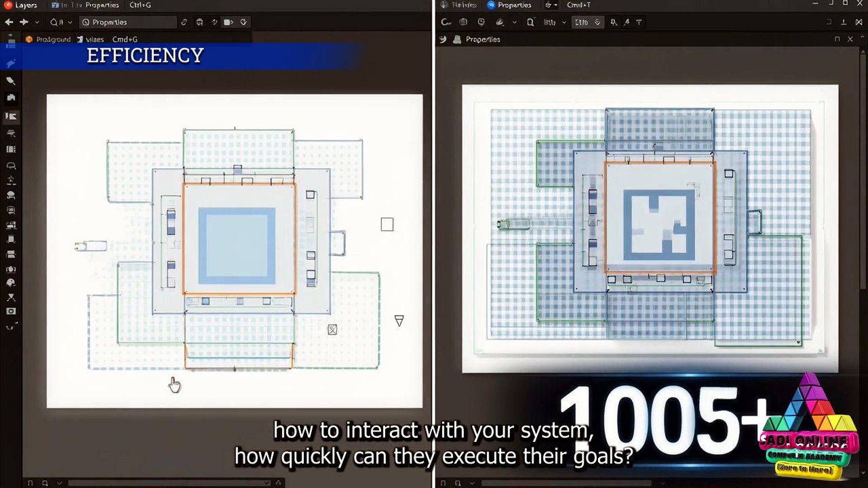Open the Layers tab in the left window
Screen dimensions: 868x488
(20, 5)
